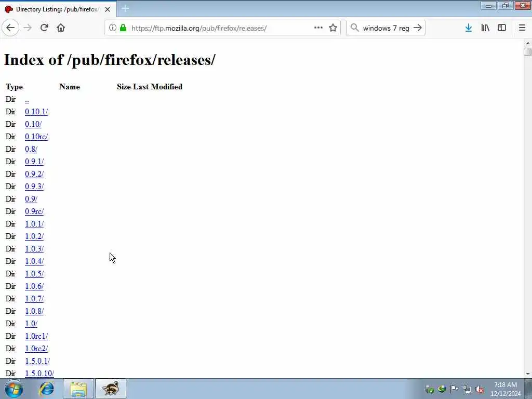
Task: Open the 0.9/ directory
Action: pyautogui.click(x=31, y=199)
